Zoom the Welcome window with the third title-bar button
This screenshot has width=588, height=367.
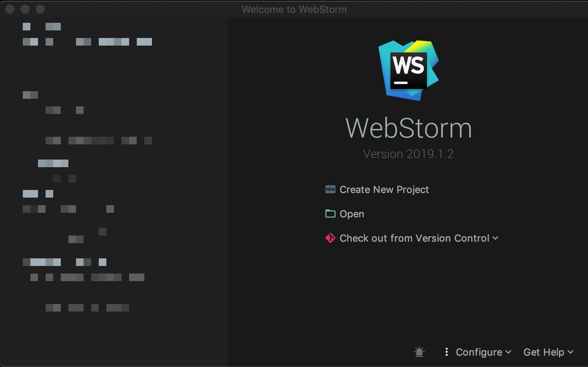tap(40, 9)
